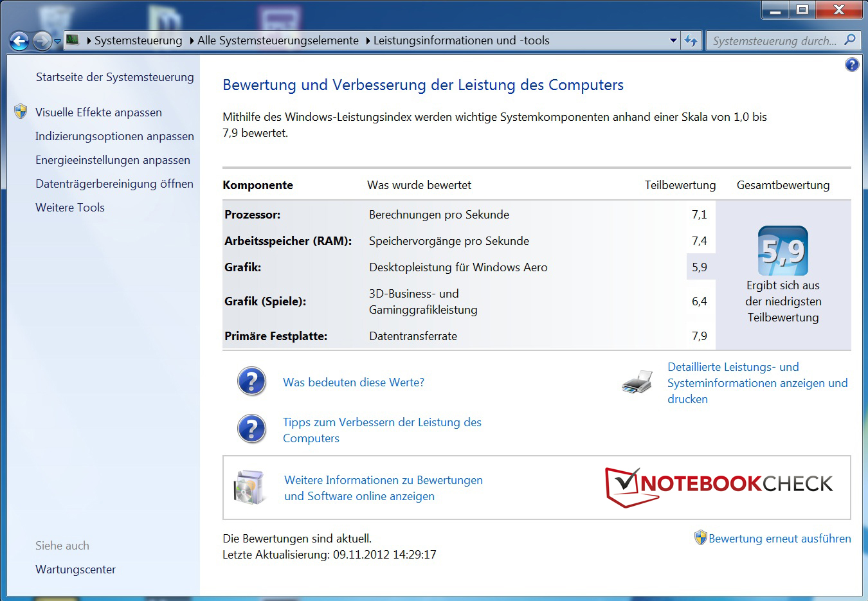This screenshot has width=868, height=601.
Task: Click the magnifier icon in search box
Action: [x=850, y=40]
